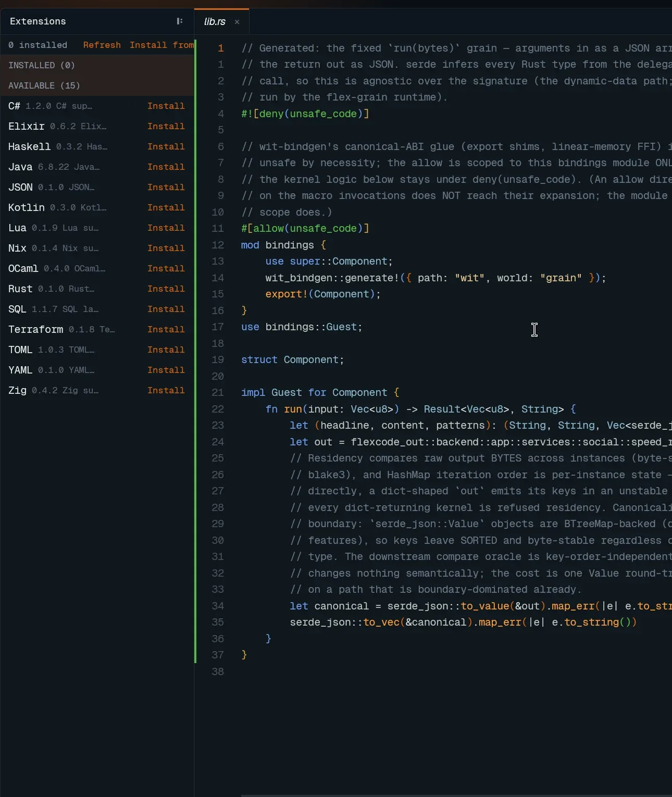Click the 'export!(Component);' line

tap(323, 294)
